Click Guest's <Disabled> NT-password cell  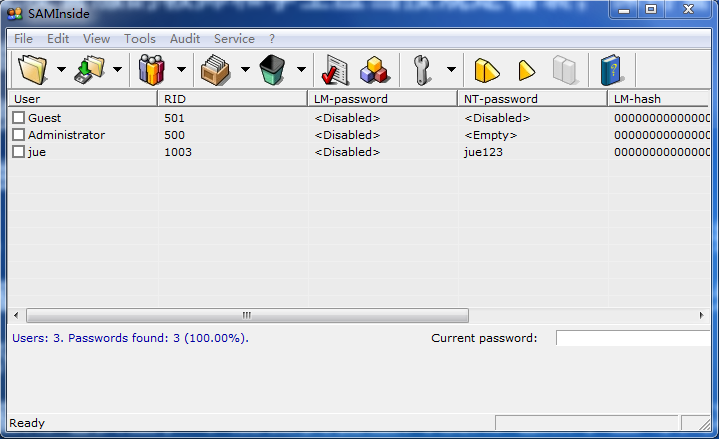pyautogui.click(x=497, y=118)
